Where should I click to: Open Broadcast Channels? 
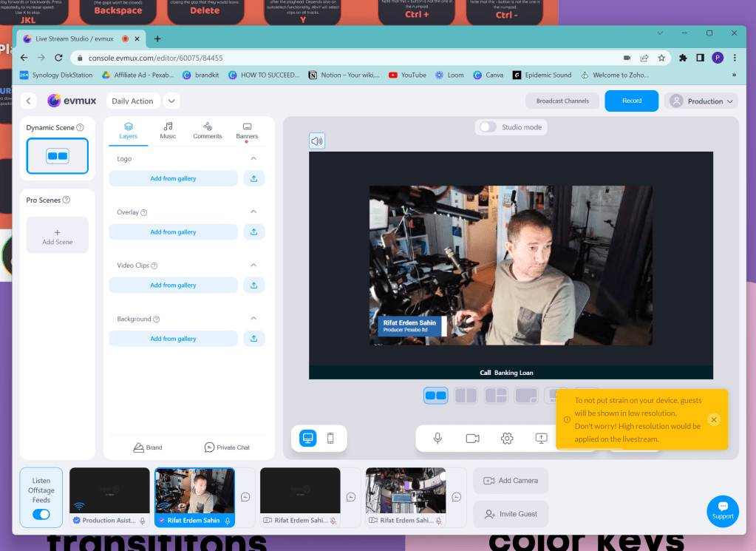point(562,101)
